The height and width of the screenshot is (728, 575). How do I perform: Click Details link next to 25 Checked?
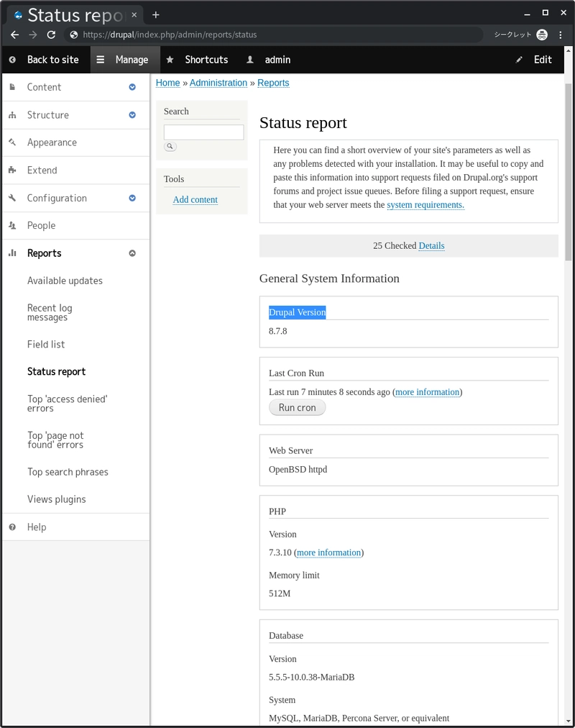[431, 245]
